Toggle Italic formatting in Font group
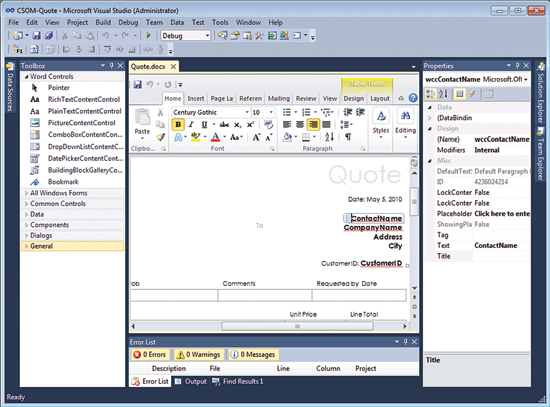 191,125
